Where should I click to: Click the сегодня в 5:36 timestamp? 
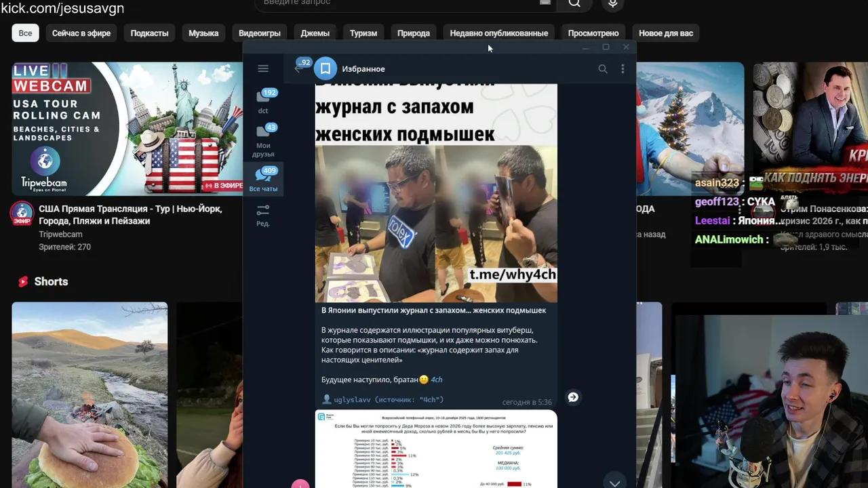click(x=527, y=402)
